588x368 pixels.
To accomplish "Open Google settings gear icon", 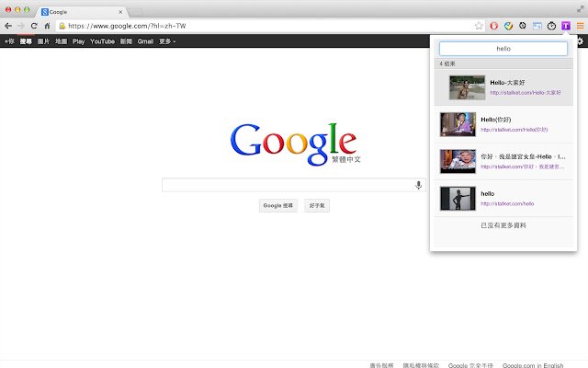I will pos(581,40).
